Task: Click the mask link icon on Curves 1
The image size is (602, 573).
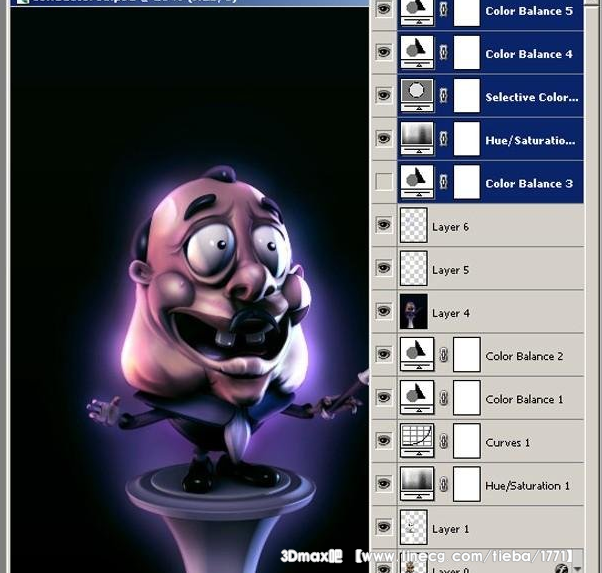Action: [x=443, y=441]
